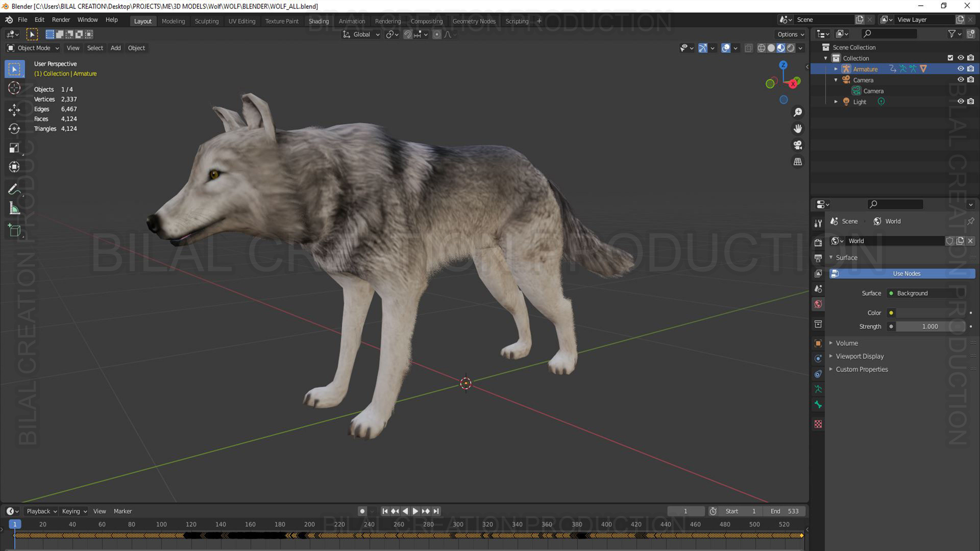Choose the Rotate tool
The image size is (980, 551).
[x=15, y=129]
